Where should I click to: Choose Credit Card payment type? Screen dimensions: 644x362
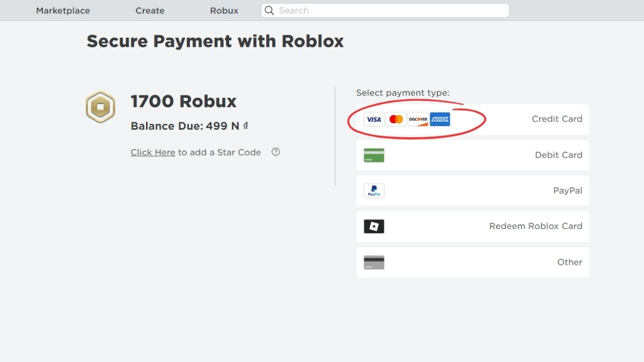(x=472, y=119)
